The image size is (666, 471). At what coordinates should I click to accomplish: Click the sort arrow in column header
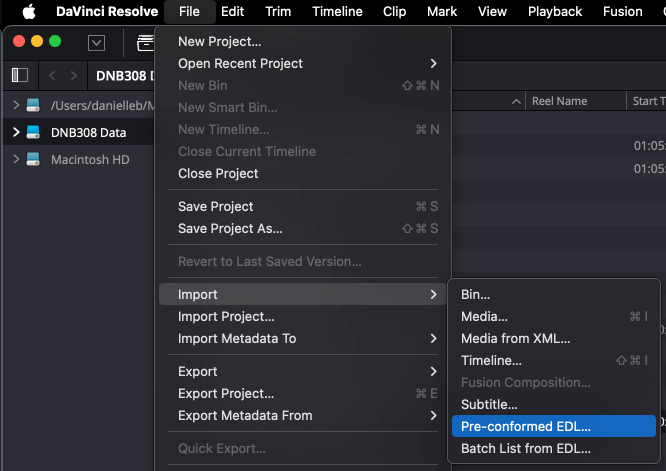pos(517,101)
